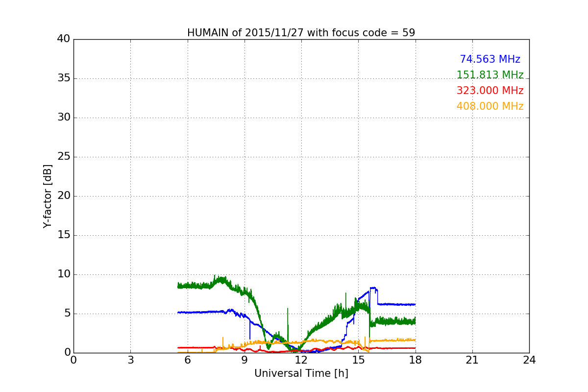
Task: Choose the '18' tick on Universal Time axis
Action: point(415,360)
